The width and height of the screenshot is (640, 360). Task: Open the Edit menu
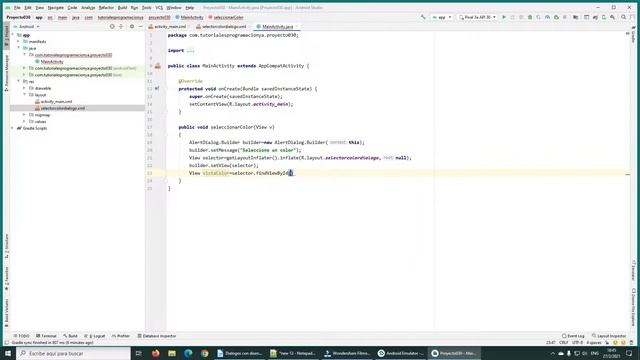pos(28,8)
